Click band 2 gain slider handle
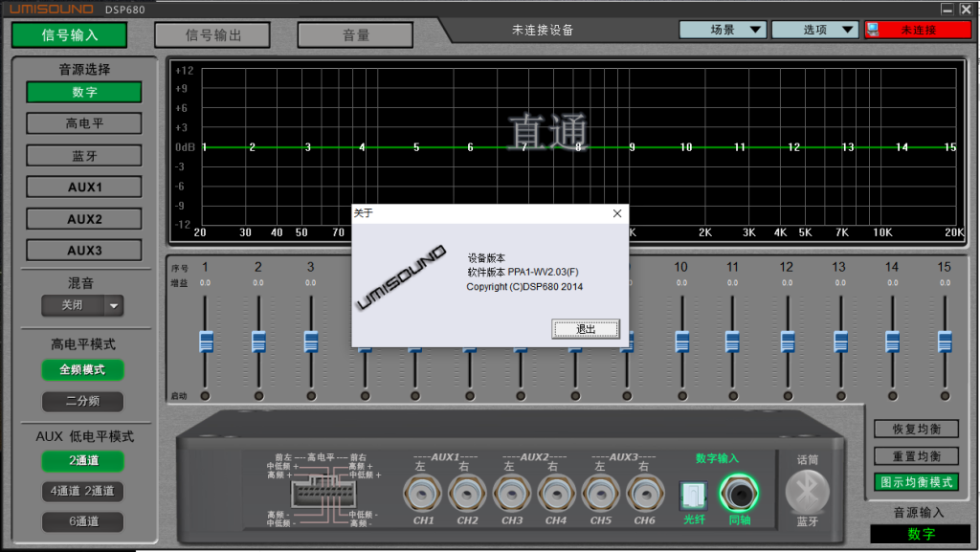The width and height of the screenshot is (980, 552). pyautogui.click(x=258, y=342)
